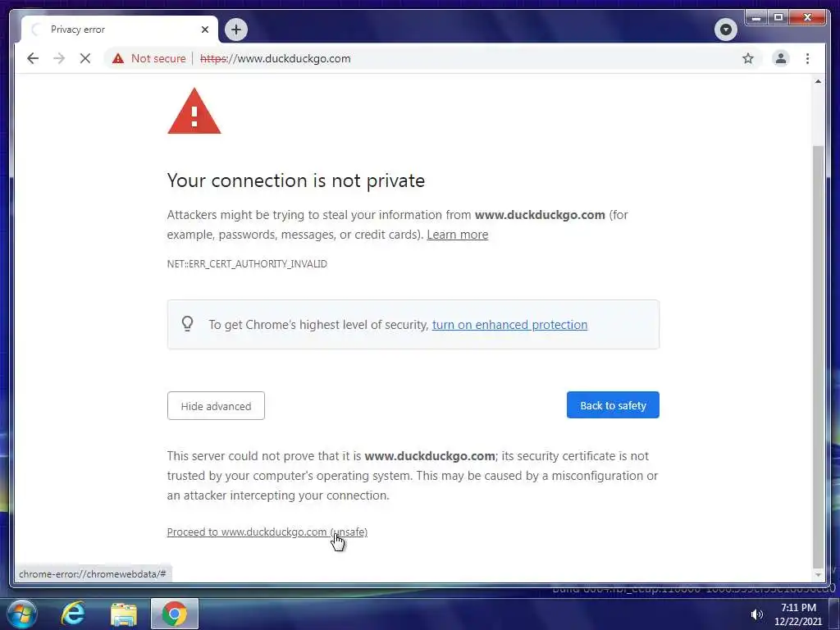This screenshot has height=630, width=840.
Task: Bookmark this page with the star icon
Action: (x=748, y=58)
